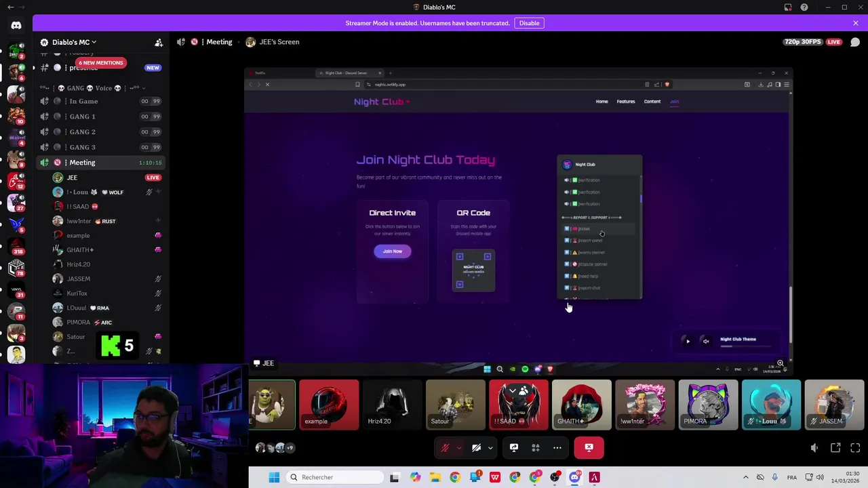Join the GANG 3 voice channel
868x488 pixels.
pyautogui.click(x=100, y=147)
